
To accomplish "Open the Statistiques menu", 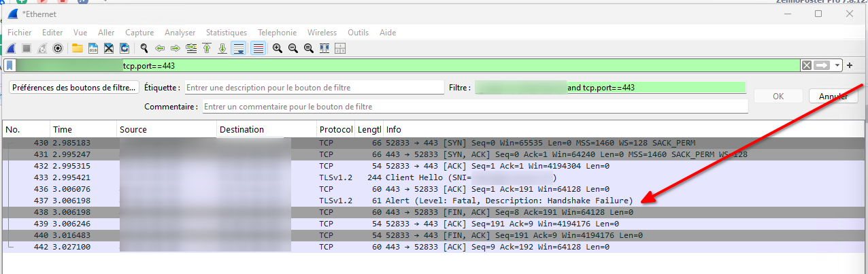I will 227,33.
